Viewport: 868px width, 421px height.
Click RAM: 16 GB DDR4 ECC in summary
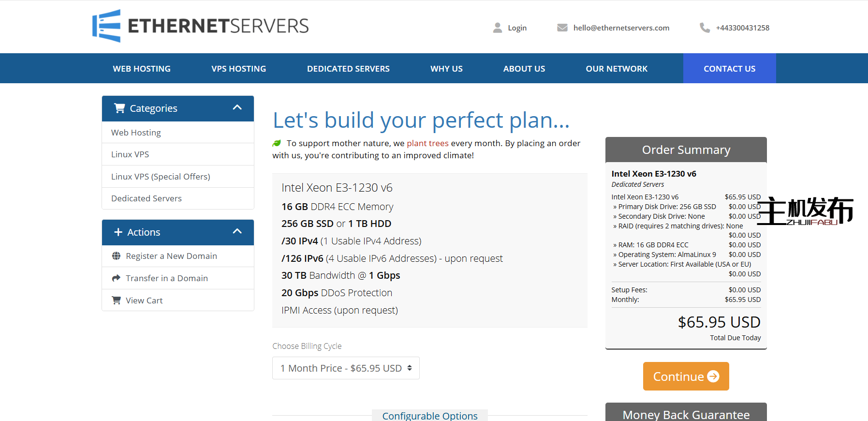[x=651, y=245]
